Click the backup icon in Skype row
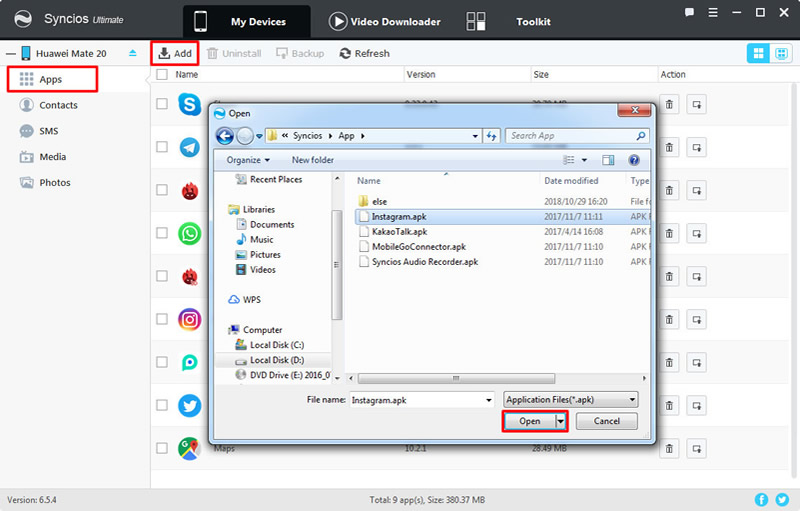800x511 pixels. [x=696, y=105]
